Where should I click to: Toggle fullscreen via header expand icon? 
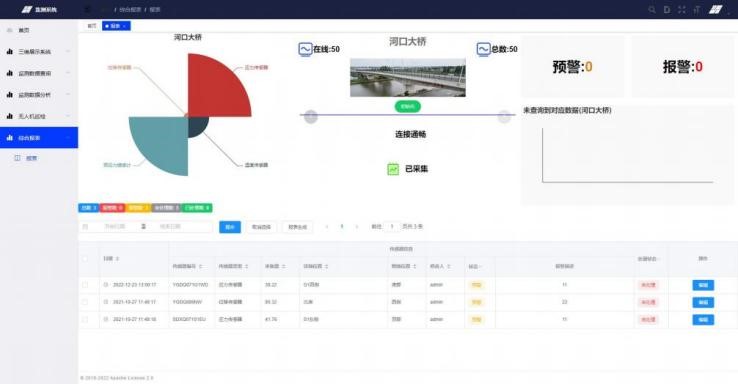(682, 9)
